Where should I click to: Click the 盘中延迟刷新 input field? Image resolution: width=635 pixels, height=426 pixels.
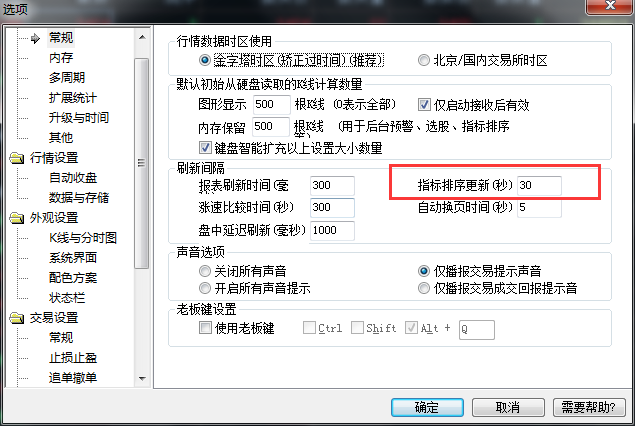(x=332, y=230)
